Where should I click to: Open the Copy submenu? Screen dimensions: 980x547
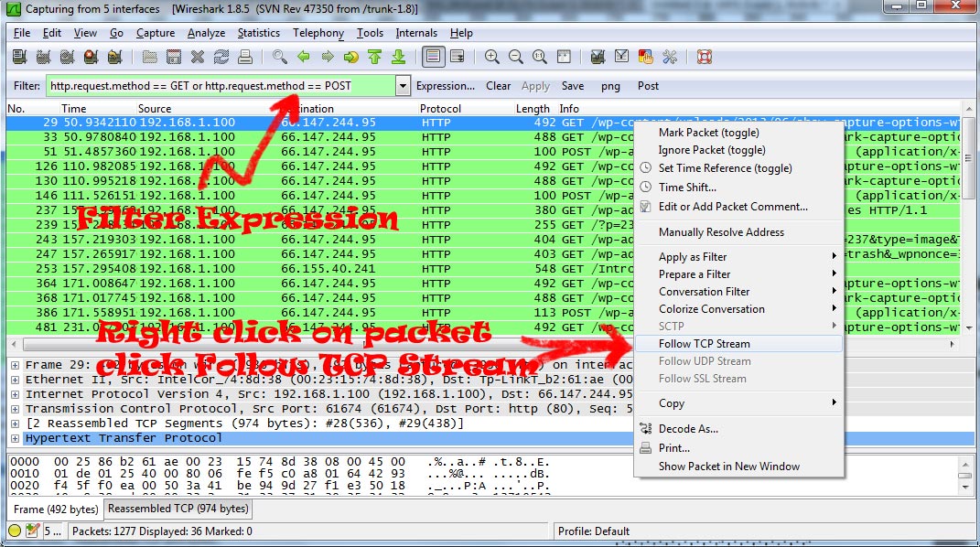click(x=738, y=403)
